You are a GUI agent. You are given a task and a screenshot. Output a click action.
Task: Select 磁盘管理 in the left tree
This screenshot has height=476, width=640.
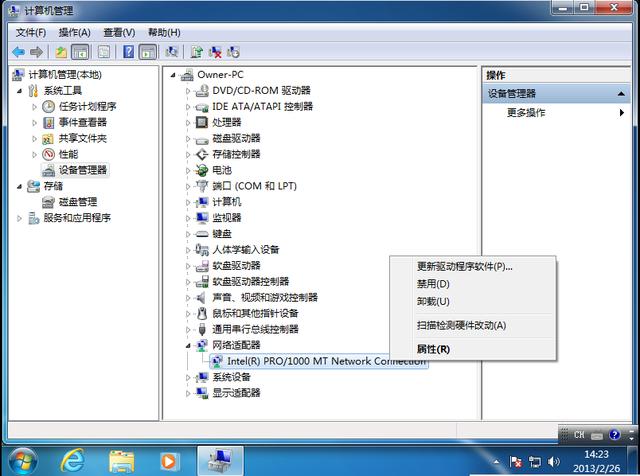point(69,202)
